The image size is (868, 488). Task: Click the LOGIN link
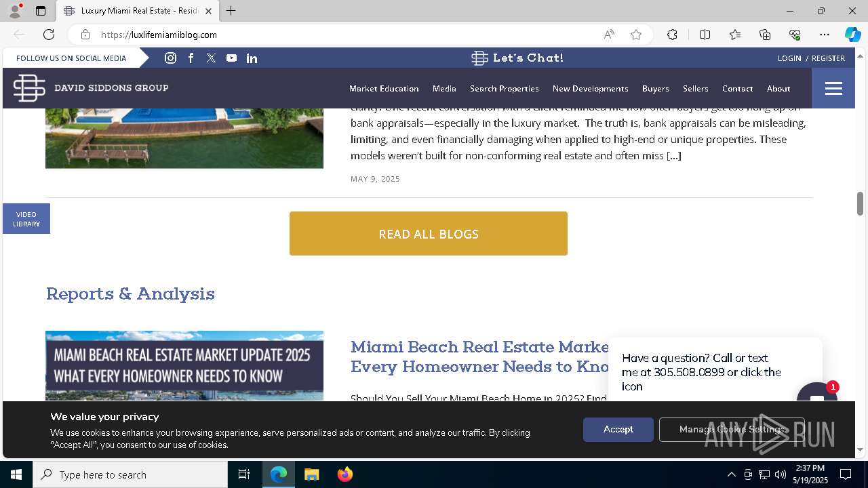pos(789,58)
